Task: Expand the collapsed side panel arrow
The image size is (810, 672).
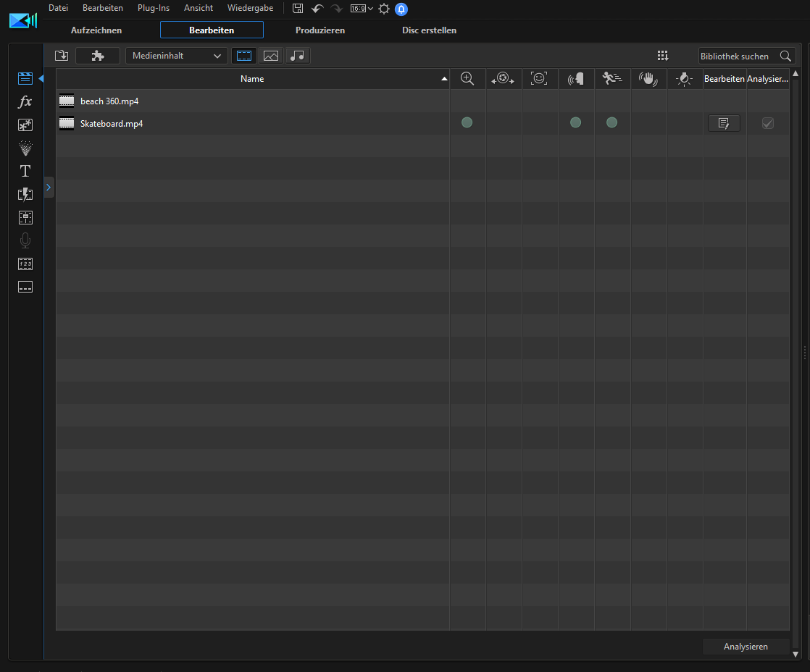Action: pos(49,188)
